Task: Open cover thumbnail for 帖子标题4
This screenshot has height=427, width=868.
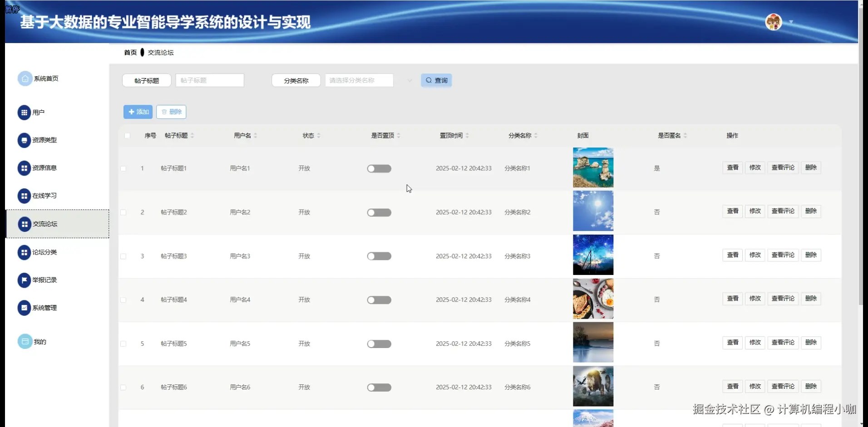Action: pyautogui.click(x=593, y=299)
